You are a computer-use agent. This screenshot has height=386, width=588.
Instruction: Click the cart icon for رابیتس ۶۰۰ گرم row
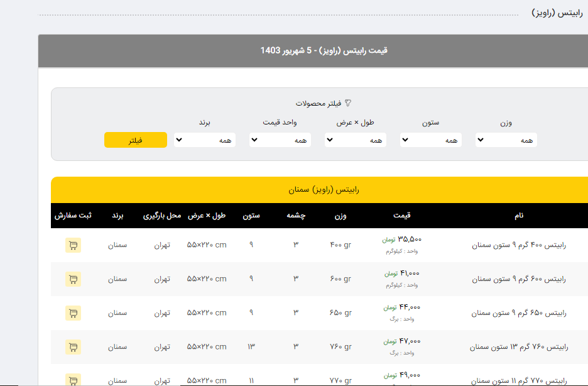(x=73, y=279)
